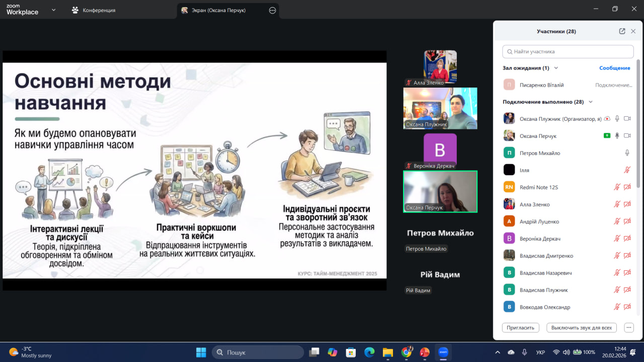Collapse the Зал ожидания section

(x=556, y=68)
